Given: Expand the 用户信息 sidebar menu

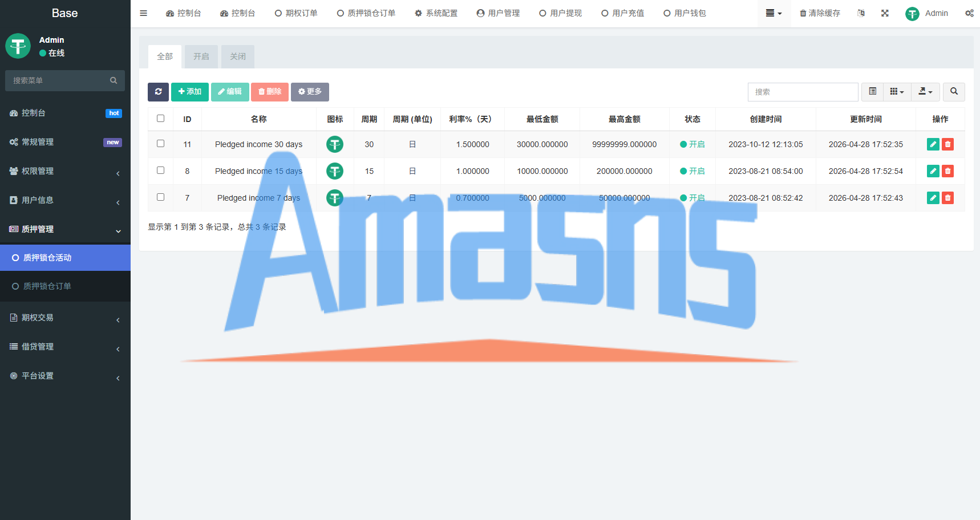Looking at the screenshot, I should [x=65, y=200].
